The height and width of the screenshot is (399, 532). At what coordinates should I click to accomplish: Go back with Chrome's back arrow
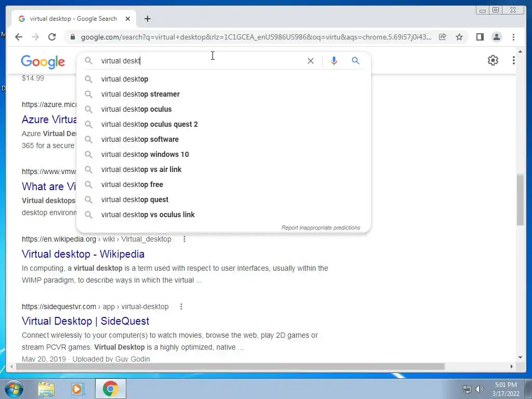[19, 37]
